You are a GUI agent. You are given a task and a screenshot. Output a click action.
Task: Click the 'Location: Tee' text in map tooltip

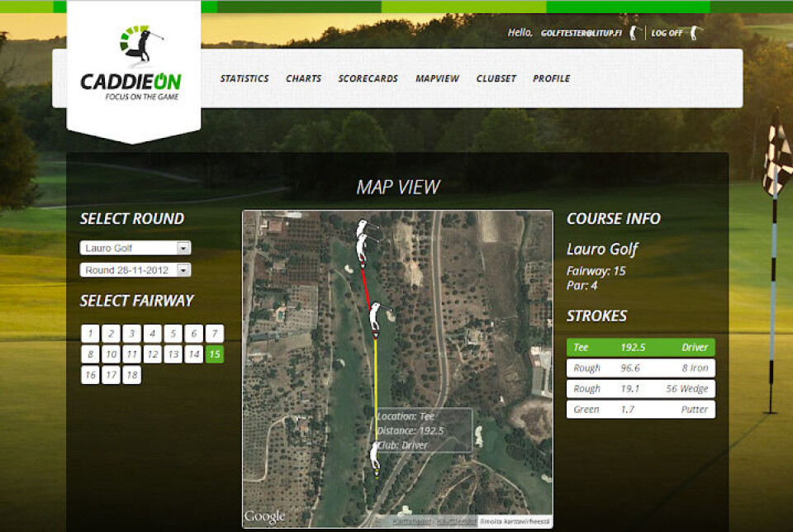[x=406, y=416]
